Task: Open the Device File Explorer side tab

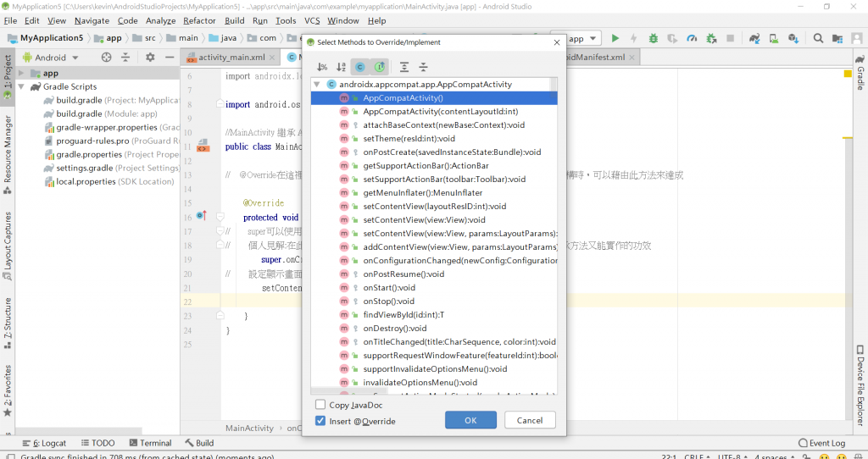Action: (x=860, y=386)
